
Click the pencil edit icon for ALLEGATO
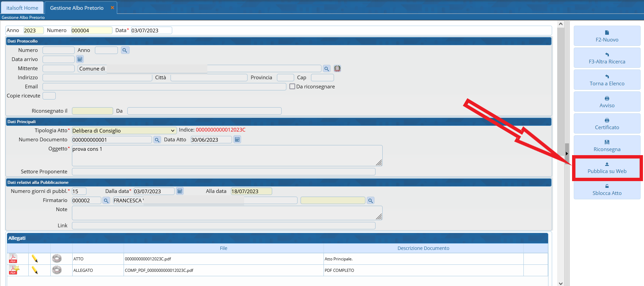(35, 270)
